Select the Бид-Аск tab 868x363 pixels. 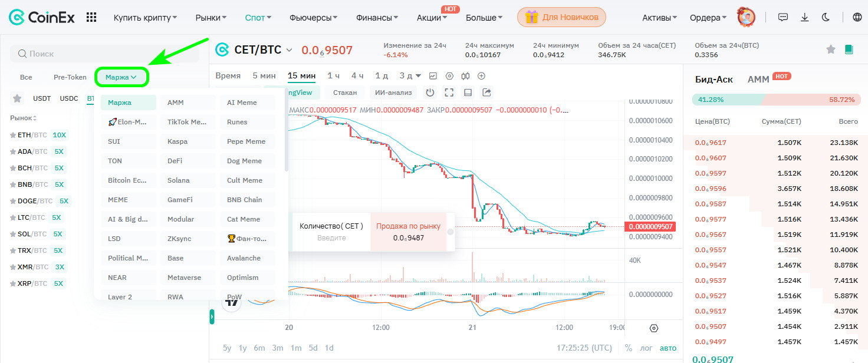[715, 79]
